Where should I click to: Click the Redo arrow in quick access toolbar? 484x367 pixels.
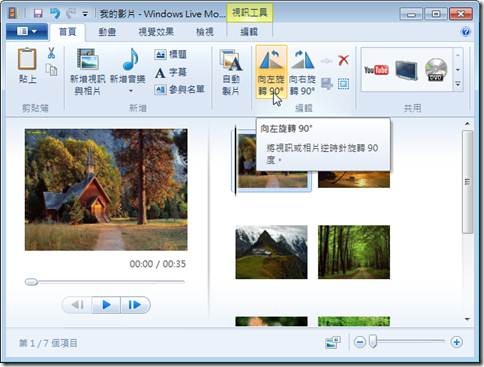tap(71, 13)
